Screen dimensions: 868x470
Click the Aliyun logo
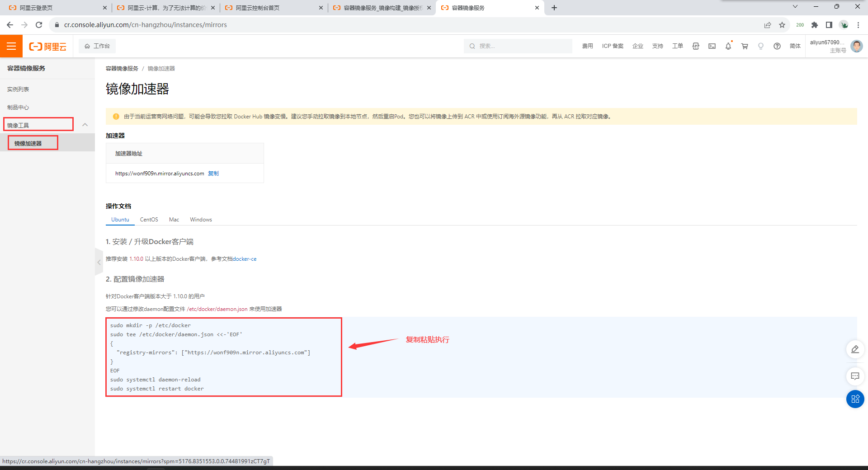[48, 46]
